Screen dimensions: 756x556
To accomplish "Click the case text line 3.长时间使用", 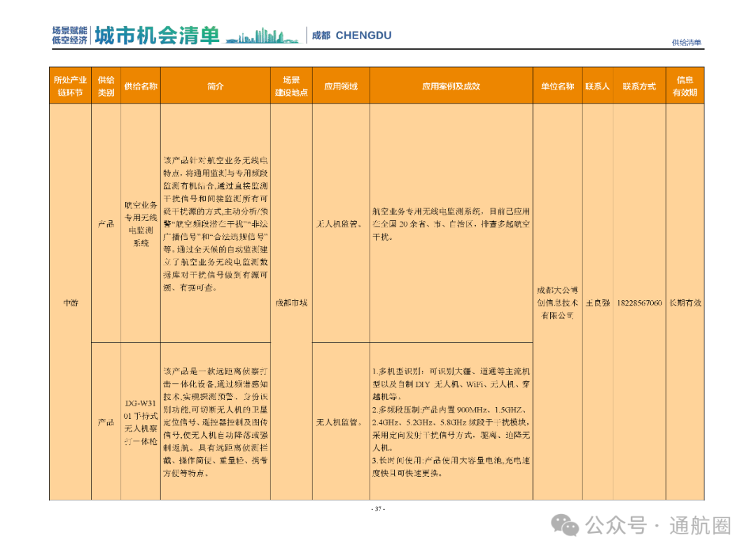I will point(451,467).
